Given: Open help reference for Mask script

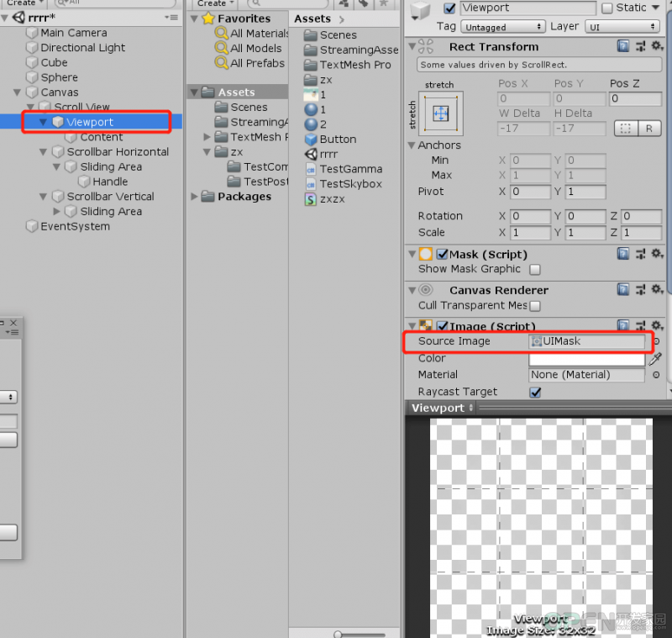Looking at the screenshot, I should click(x=623, y=254).
